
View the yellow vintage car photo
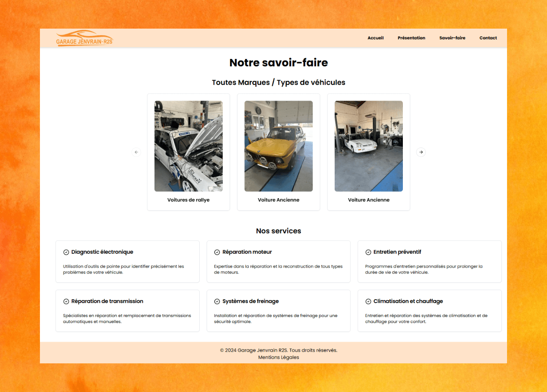pyautogui.click(x=278, y=146)
